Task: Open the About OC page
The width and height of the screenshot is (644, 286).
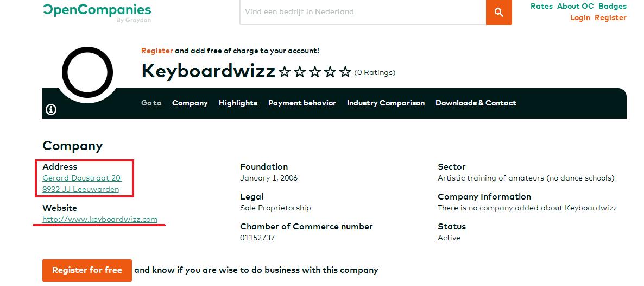Action: tap(575, 7)
